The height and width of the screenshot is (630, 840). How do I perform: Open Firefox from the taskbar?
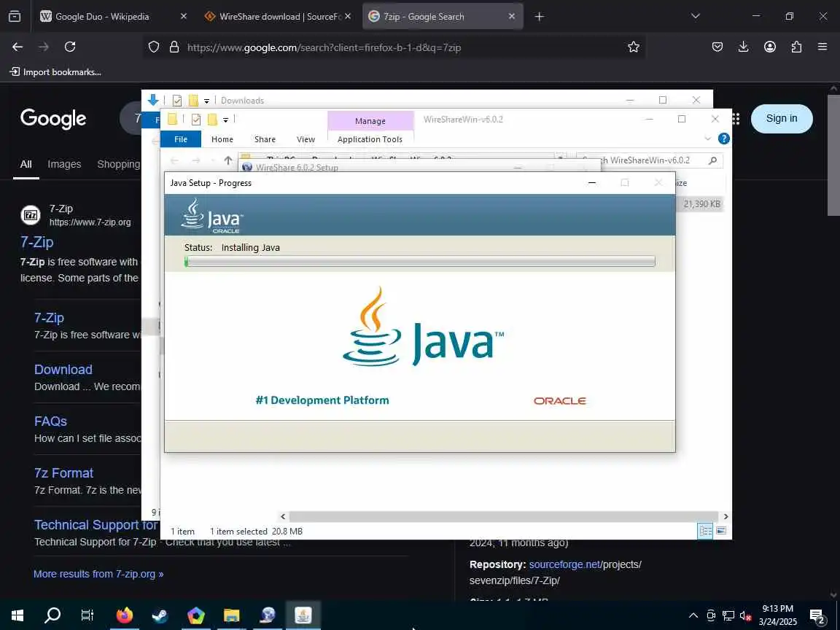pos(124,615)
